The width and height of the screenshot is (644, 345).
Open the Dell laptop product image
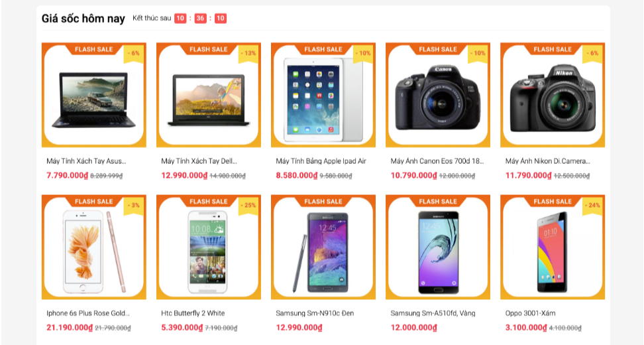(x=209, y=95)
